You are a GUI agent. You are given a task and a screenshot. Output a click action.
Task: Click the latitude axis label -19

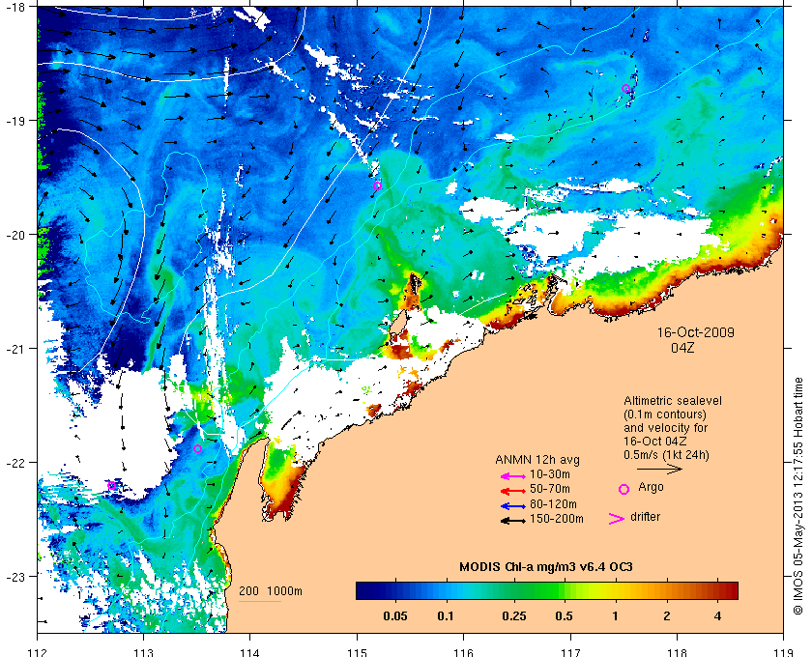click(15, 121)
